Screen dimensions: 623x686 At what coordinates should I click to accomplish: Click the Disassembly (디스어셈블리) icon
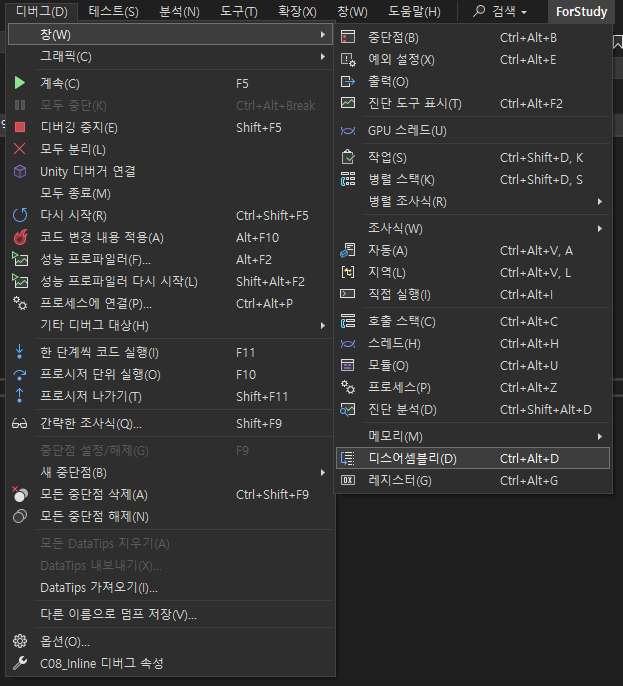tap(348, 458)
